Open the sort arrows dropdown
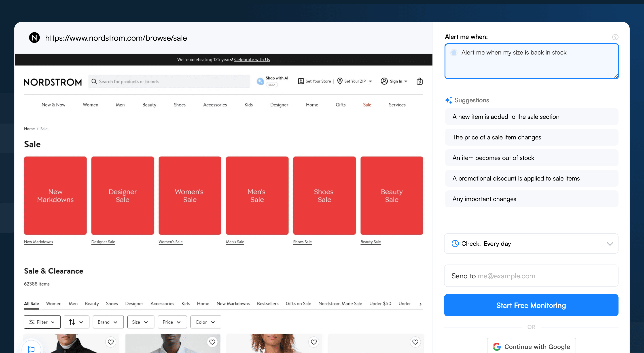 (x=76, y=322)
